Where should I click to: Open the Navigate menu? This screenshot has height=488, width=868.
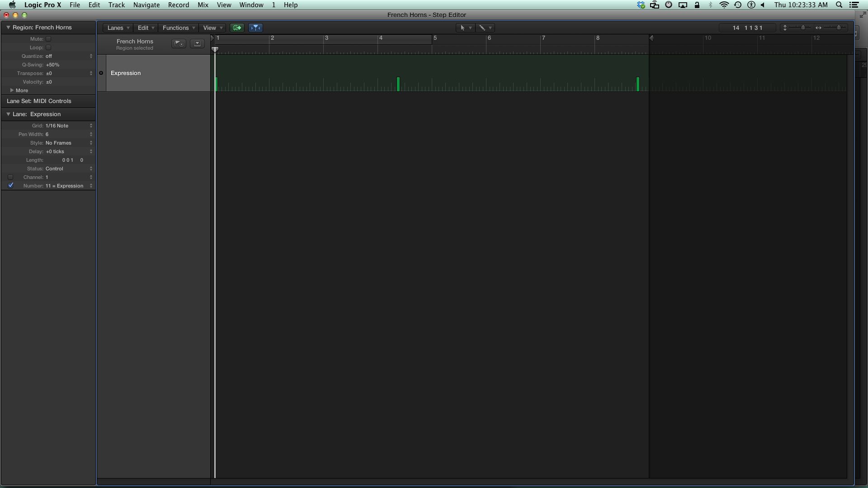click(146, 5)
